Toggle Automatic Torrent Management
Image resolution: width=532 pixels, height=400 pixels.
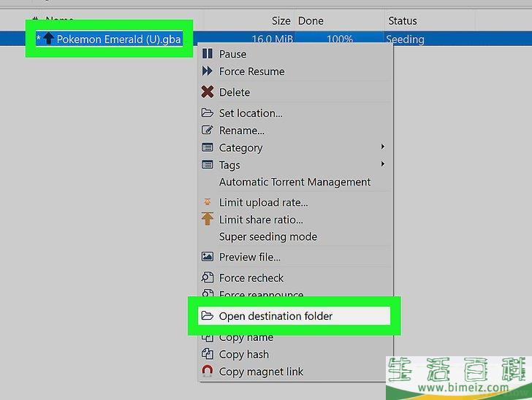point(294,182)
